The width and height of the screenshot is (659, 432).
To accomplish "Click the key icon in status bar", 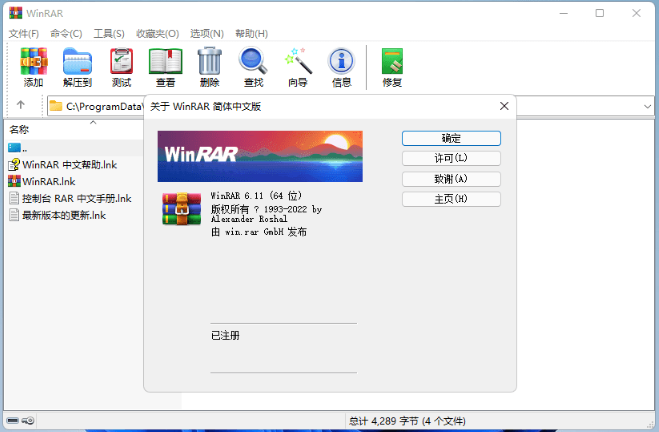I will click(x=28, y=420).
